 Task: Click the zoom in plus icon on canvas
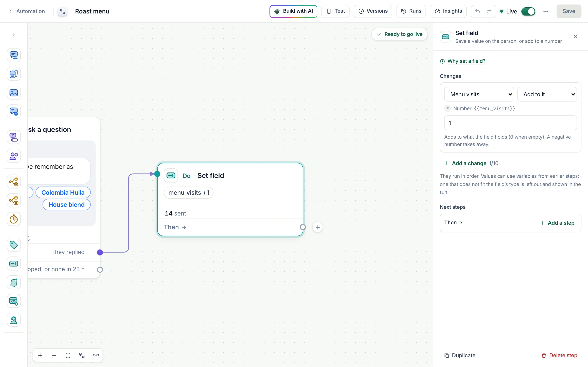pos(40,355)
